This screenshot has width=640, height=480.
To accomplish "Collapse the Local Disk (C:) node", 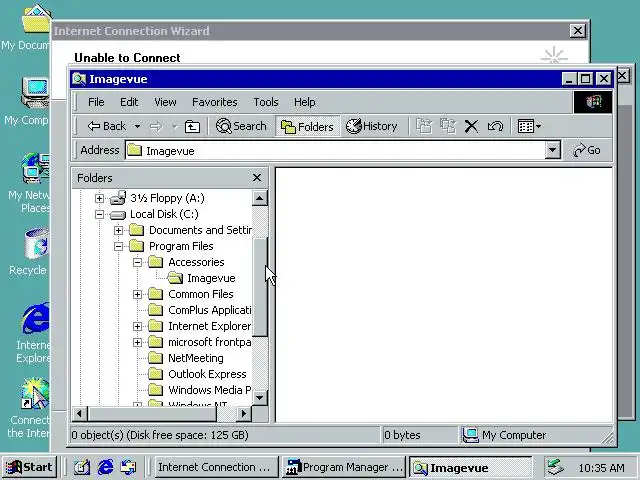I will click(99, 214).
